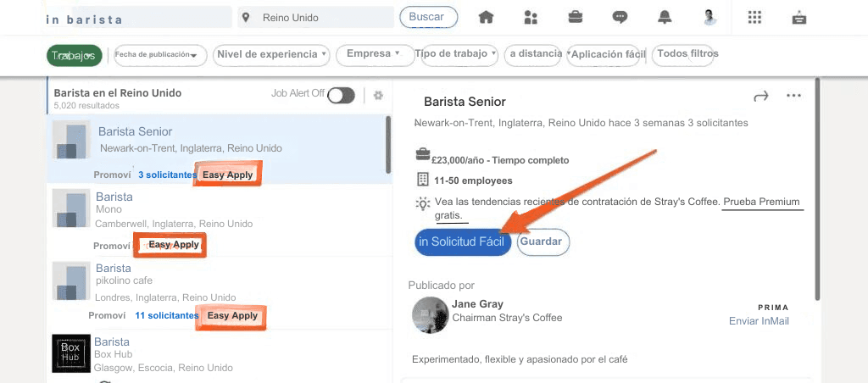Click the share arrow for Barista Senior
The height and width of the screenshot is (383, 868).
coord(760,96)
